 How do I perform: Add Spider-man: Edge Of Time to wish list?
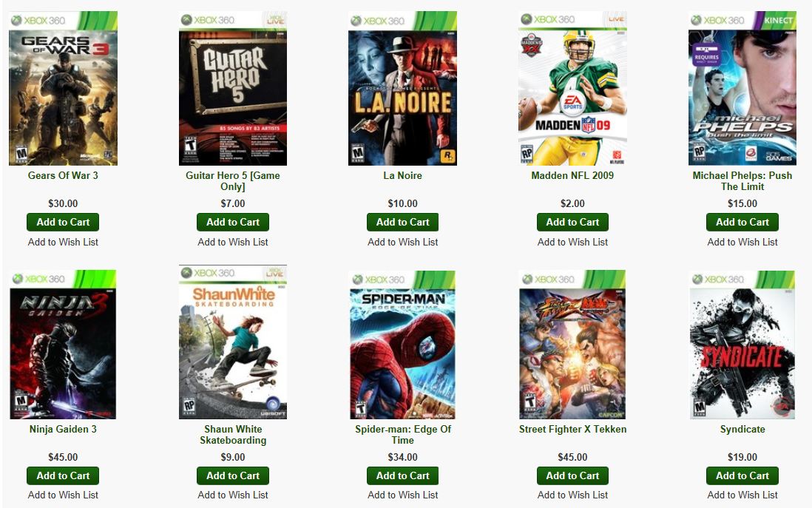pyautogui.click(x=402, y=495)
